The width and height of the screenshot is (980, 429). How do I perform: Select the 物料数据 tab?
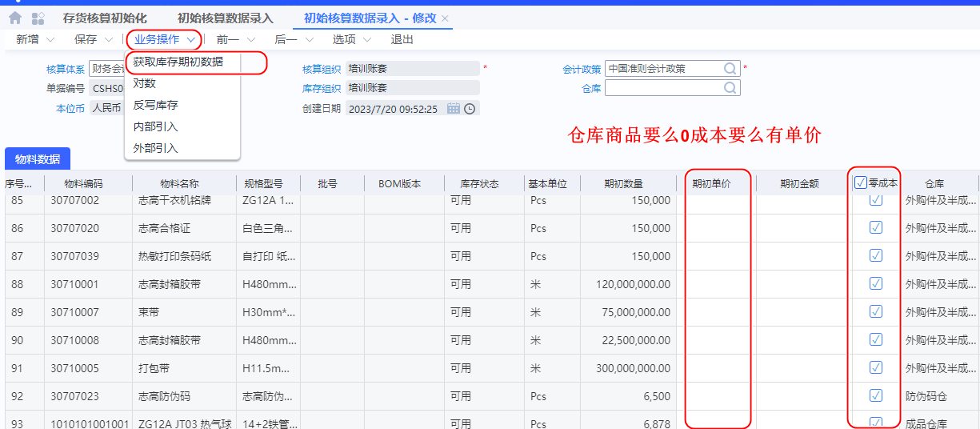point(38,159)
